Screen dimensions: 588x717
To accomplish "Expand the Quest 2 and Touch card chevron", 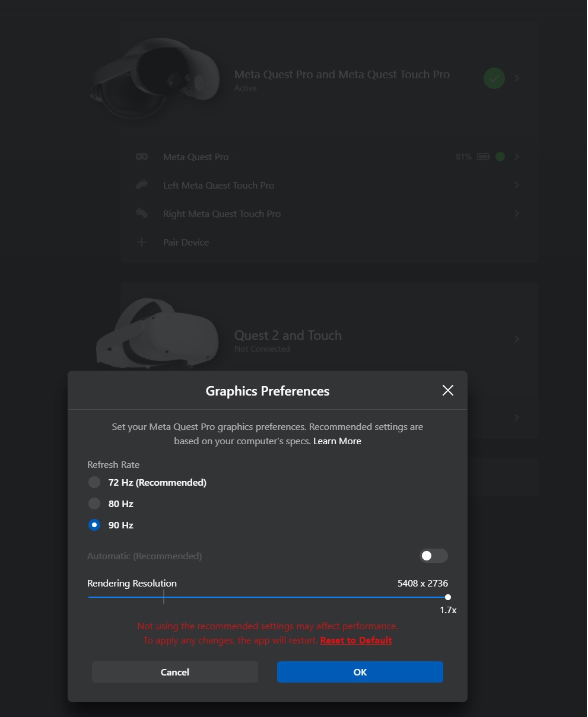I will point(517,339).
